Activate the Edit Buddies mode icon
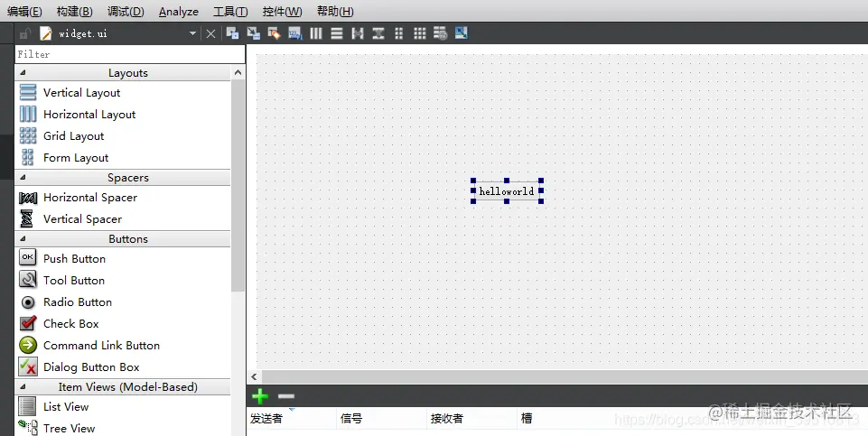868x436 pixels. 274,33
